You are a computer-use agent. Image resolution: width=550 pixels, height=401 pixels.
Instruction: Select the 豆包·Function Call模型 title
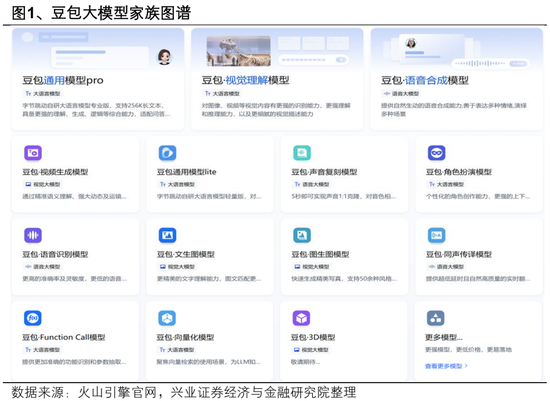[64, 337]
